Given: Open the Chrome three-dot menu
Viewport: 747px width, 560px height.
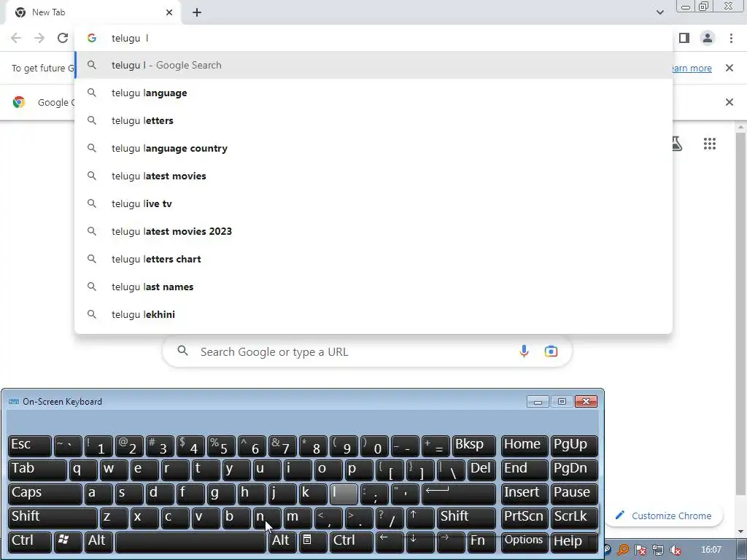Looking at the screenshot, I should 731,38.
